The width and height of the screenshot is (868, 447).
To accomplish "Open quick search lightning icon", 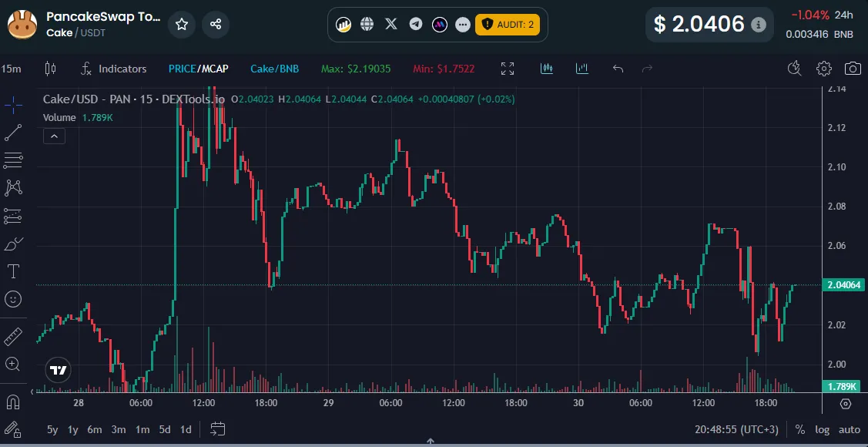I will (x=794, y=68).
